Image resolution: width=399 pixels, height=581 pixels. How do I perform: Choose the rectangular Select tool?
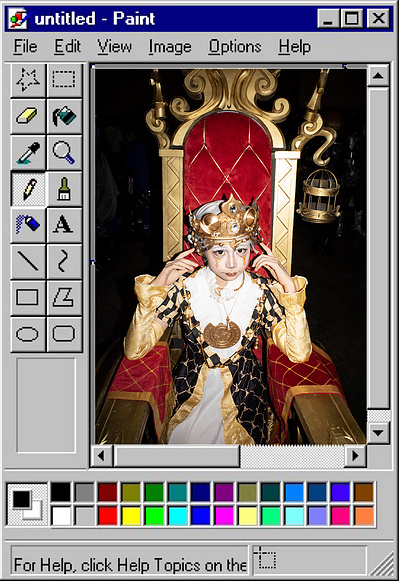(64, 80)
